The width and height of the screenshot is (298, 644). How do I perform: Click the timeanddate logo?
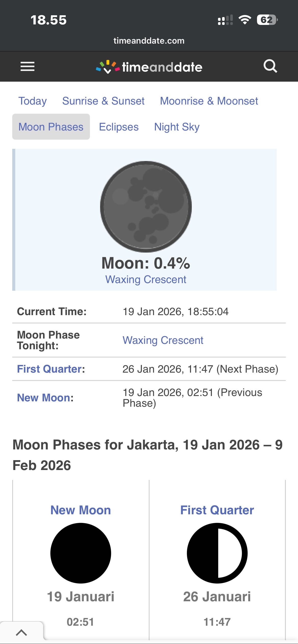pyautogui.click(x=149, y=67)
